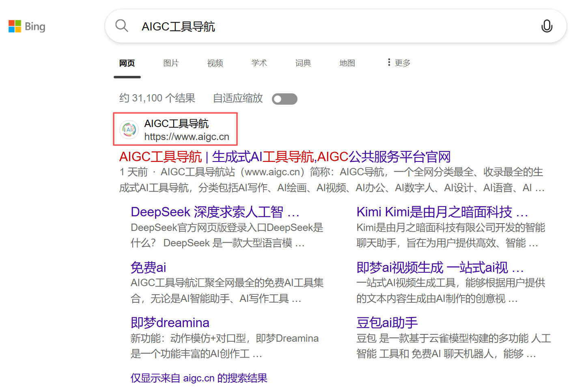
Task: Click the magnifying glass search icon
Action: [x=122, y=26]
